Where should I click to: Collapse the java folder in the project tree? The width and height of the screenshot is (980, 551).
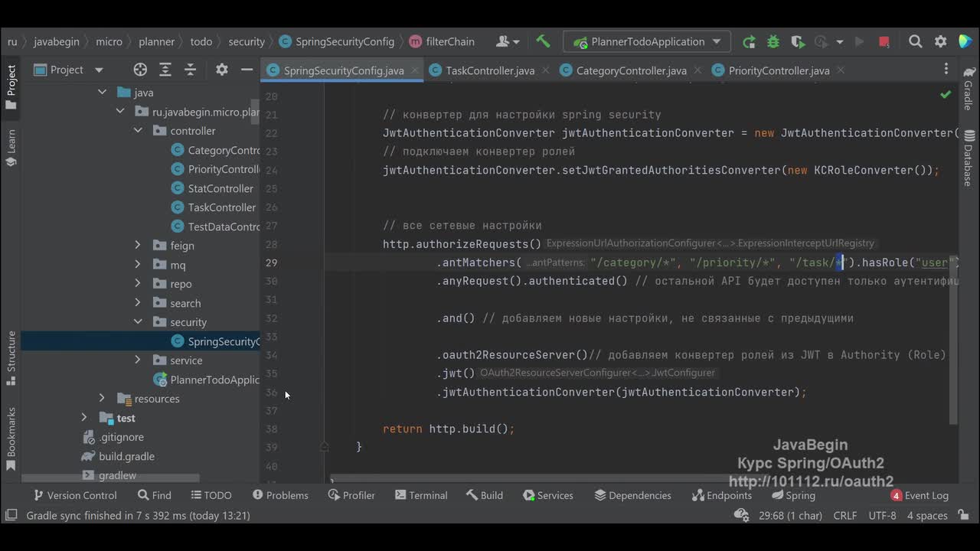pyautogui.click(x=102, y=93)
